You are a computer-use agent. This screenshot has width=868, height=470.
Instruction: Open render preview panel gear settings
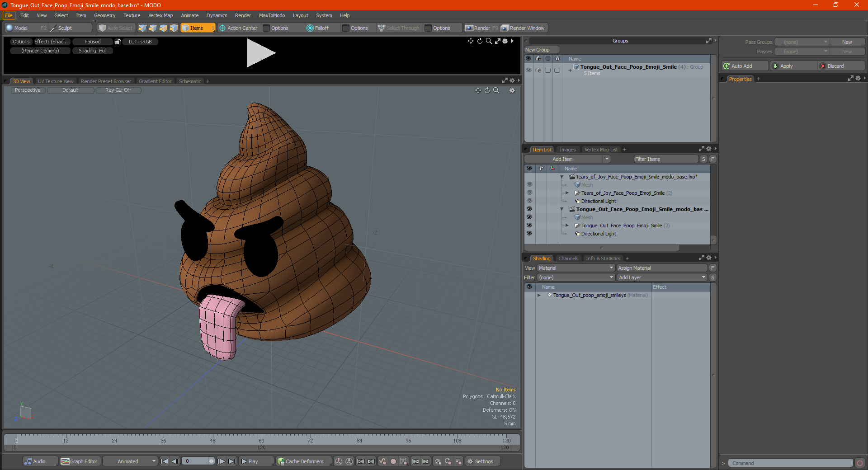(505, 41)
